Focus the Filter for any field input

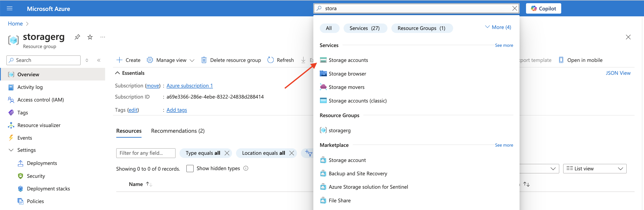(x=146, y=153)
